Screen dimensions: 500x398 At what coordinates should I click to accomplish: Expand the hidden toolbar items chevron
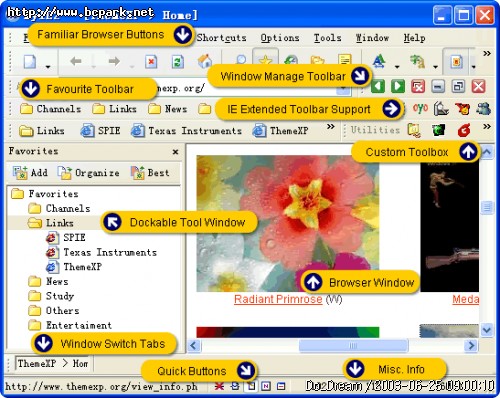coord(487,53)
